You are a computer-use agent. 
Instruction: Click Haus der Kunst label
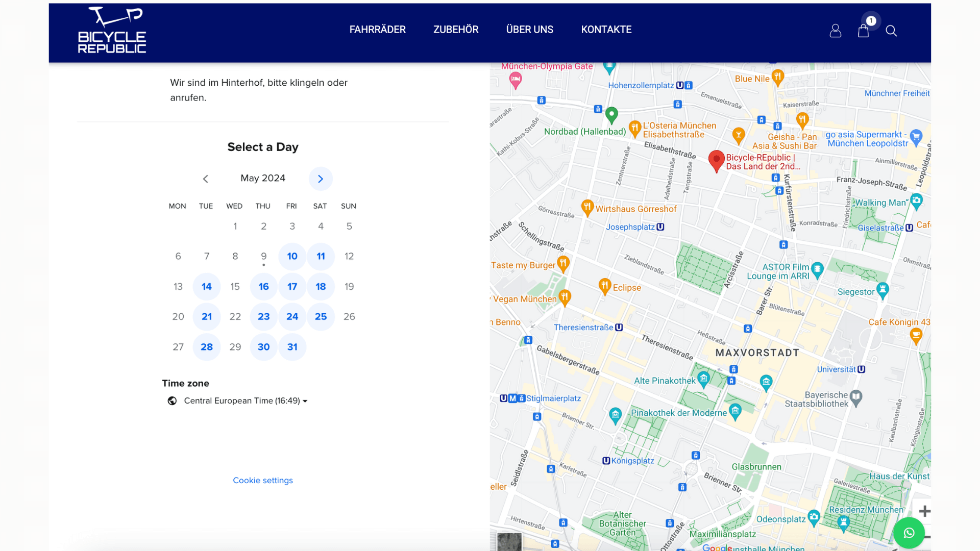pyautogui.click(x=899, y=476)
